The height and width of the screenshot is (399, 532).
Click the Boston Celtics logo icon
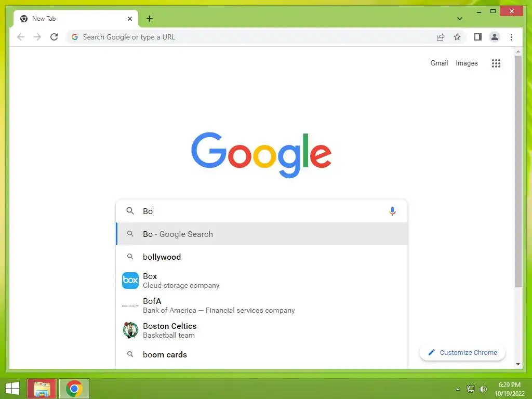[130, 330]
